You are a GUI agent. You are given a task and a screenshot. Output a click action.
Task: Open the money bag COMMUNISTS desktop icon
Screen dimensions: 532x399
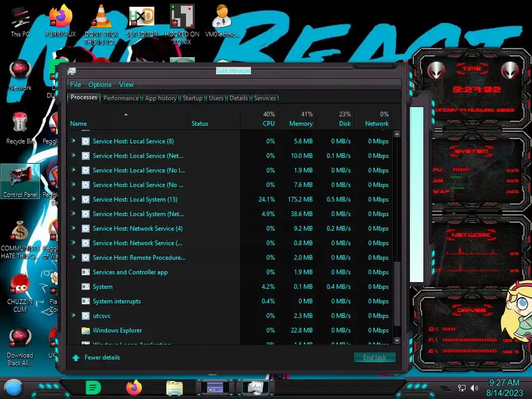point(20,240)
